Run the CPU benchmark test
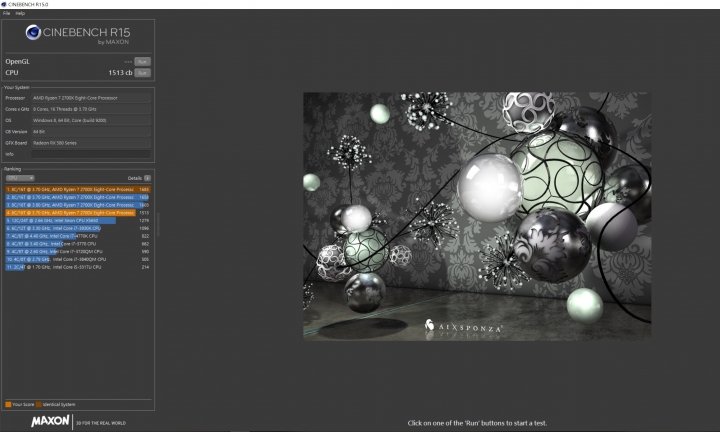Screen dimensions: 720x432 click(142, 73)
